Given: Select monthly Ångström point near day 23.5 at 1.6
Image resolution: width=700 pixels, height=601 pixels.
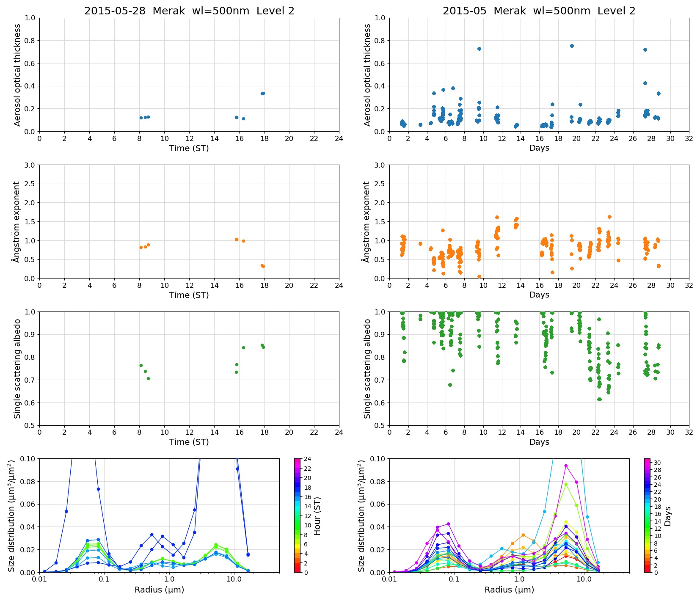Looking at the screenshot, I should click(x=609, y=217).
